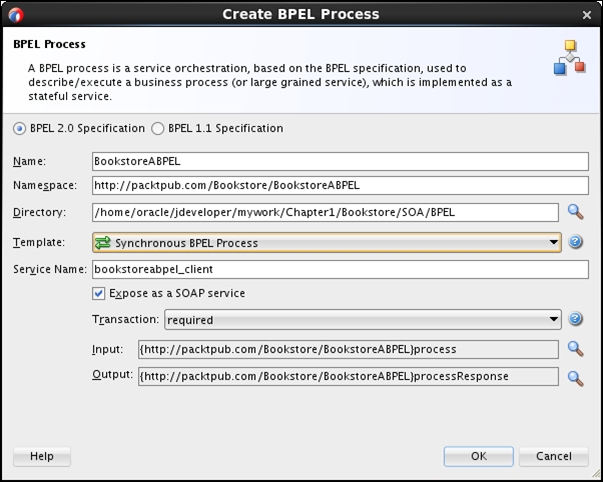Viewport: 603px width, 482px height.
Task: Cancel the Create BPEL Process dialog
Action: [554, 456]
